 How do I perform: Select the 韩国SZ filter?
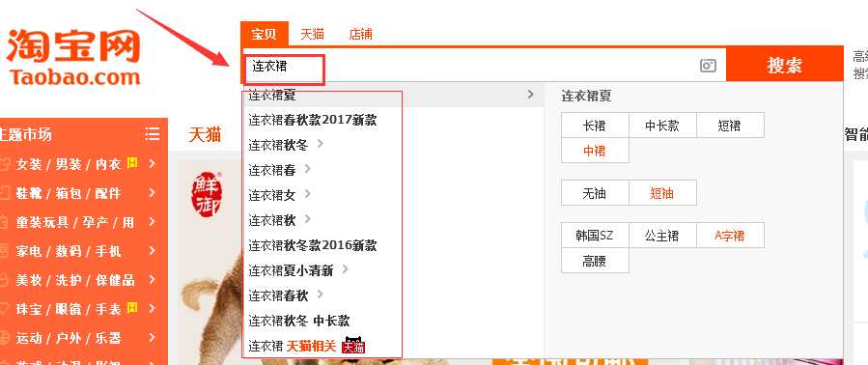(x=595, y=236)
